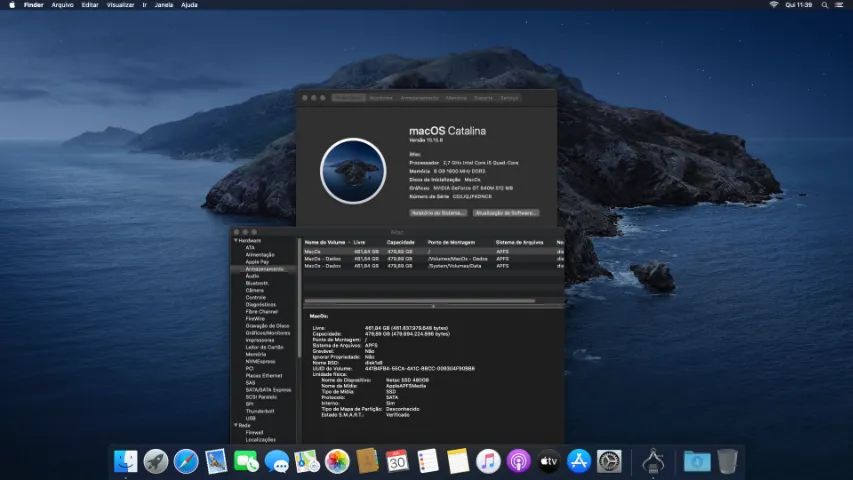The image size is (853, 480).
Task: Select Gráficos/Monitores in the sidebar
Action: coord(268,333)
